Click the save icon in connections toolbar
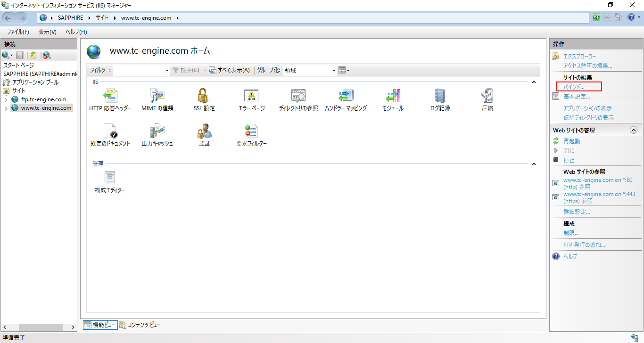The image size is (644, 343). coord(20,55)
